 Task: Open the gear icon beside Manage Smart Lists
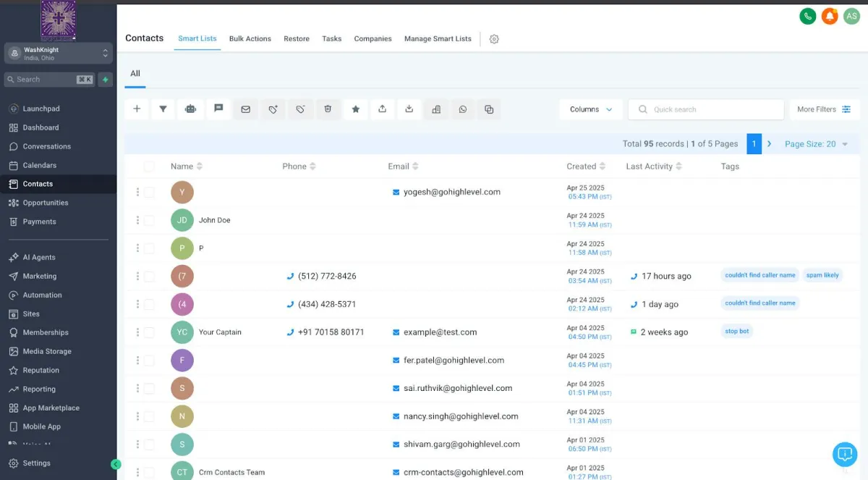[494, 39]
